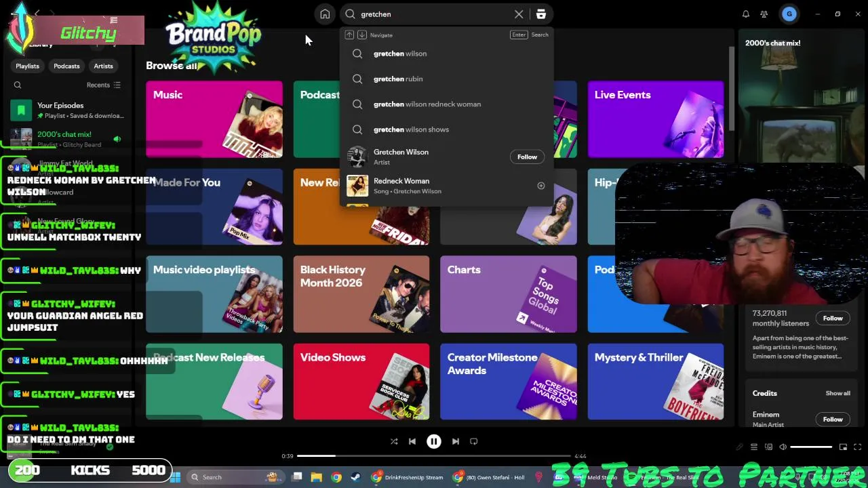Viewport: 868px width, 488px height.
Task: Skip to the next track
Action: pos(456,441)
